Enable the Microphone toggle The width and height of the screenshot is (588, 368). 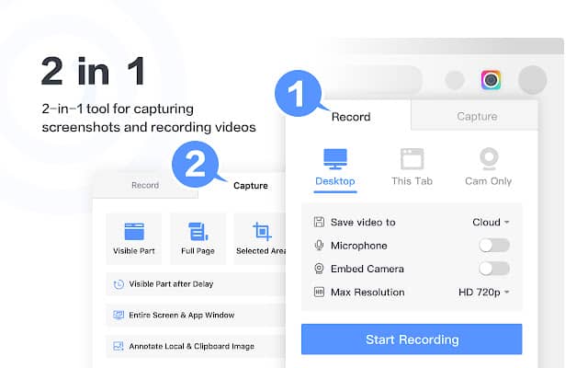point(493,246)
